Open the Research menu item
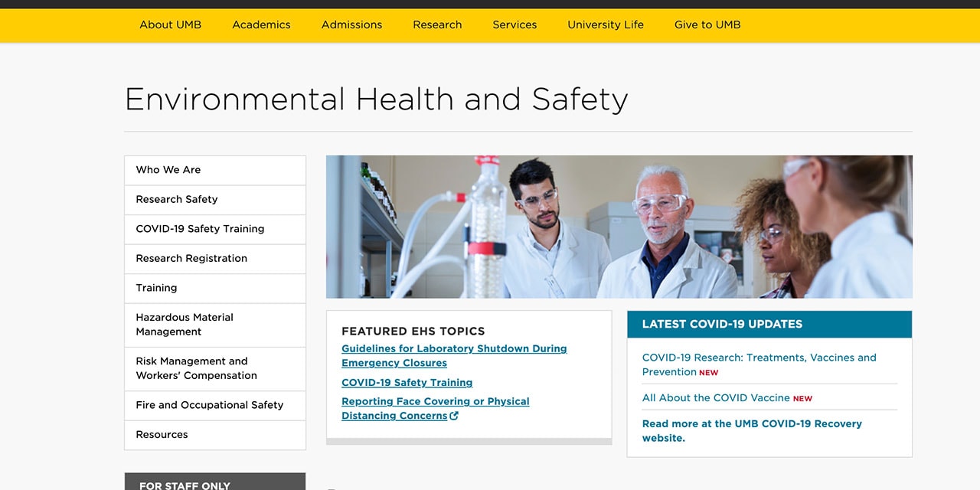 (x=437, y=24)
